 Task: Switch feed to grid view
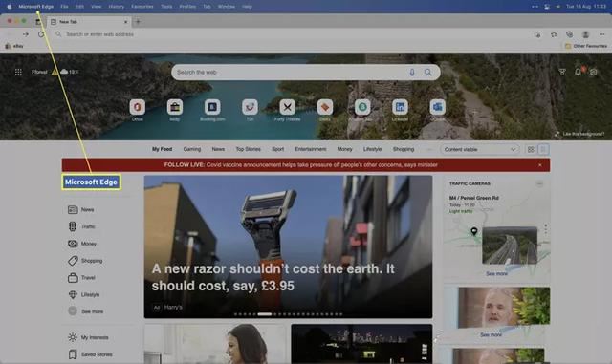pyautogui.click(x=531, y=149)
